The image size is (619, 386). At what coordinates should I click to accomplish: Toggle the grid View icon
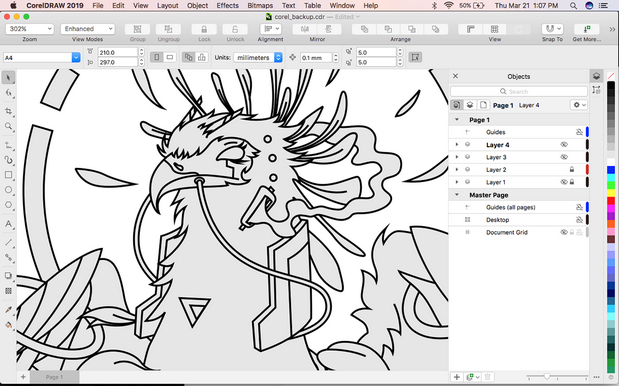click(494, 29)
